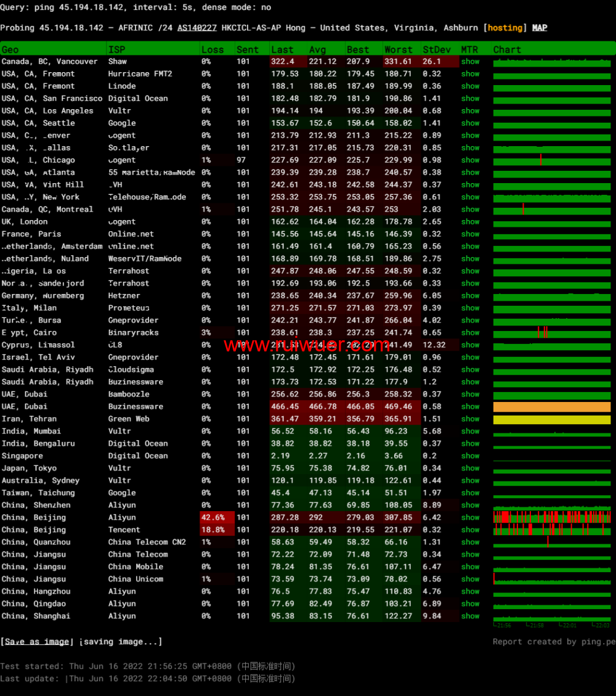This screenshot has width=616, height=696.
Task: Click the yellow chart bar for Iran, Tehran
Action: pyautogui.click(x=552, y=419)
